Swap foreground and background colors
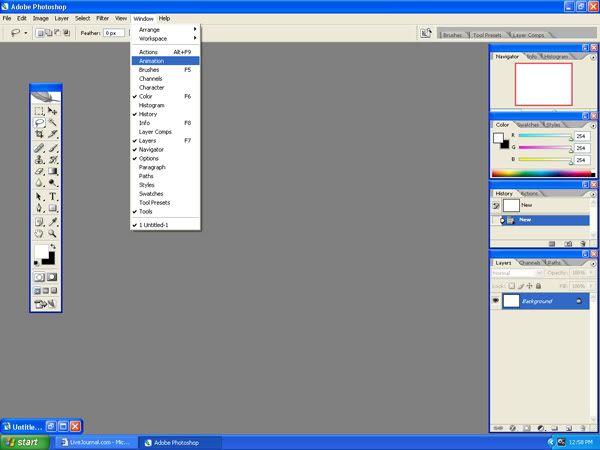 click(x=53, y=247)
